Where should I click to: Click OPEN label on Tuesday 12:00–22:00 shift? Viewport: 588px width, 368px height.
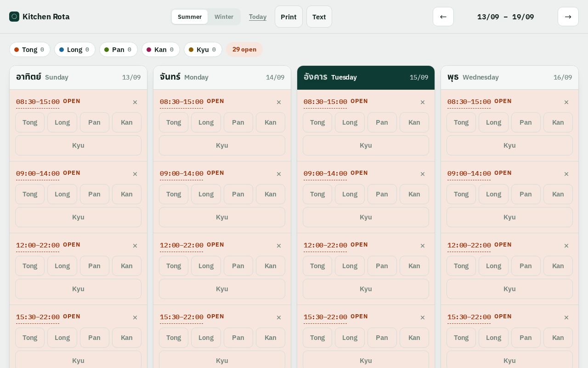click(x=359, y=245)
